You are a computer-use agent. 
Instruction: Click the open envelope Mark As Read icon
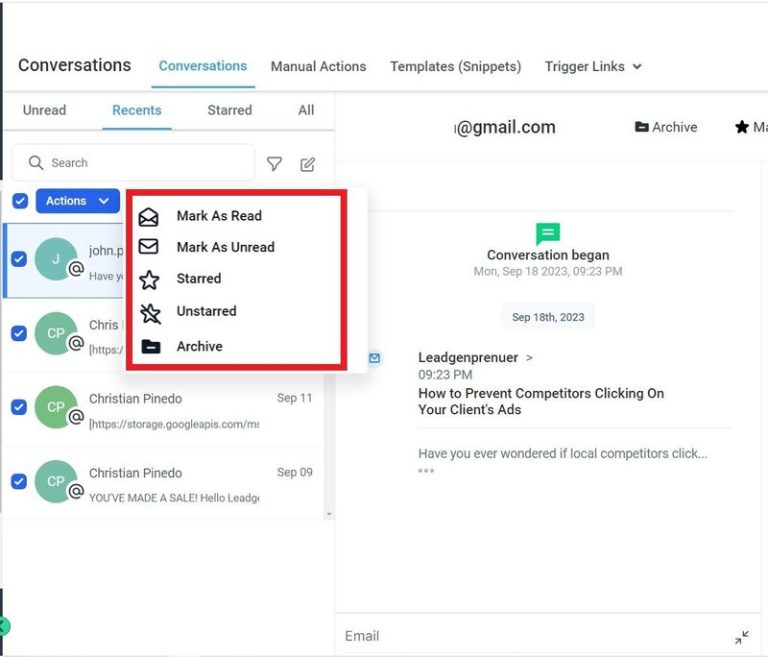149,216
